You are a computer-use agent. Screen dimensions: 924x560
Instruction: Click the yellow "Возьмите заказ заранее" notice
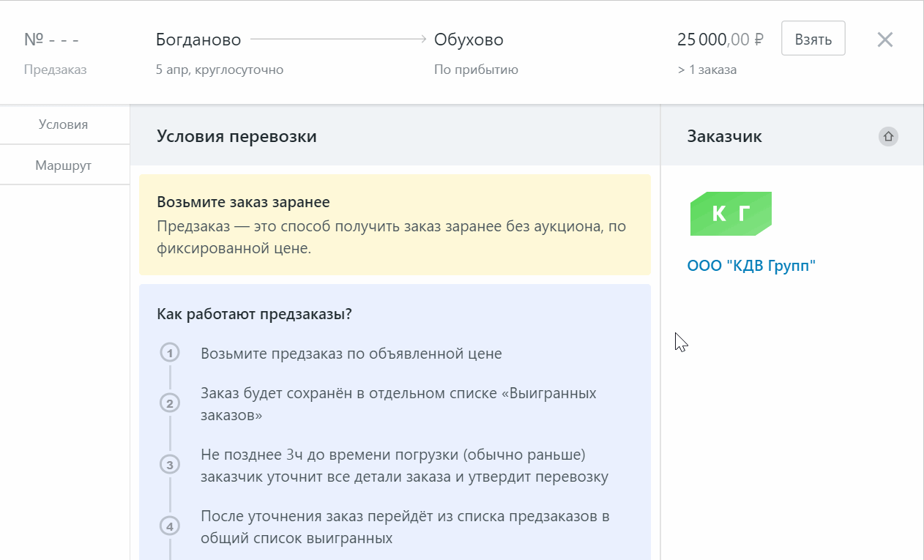point(395,225)
